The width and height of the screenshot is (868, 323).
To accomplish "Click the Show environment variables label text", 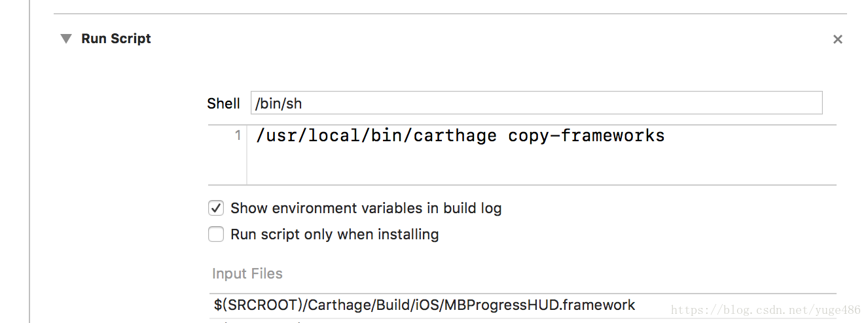I will (x=366, y=209).
